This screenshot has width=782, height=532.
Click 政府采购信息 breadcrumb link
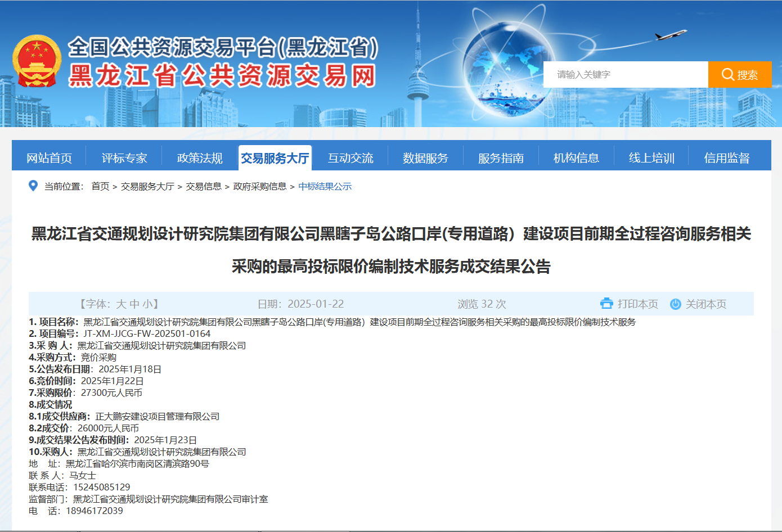(260, 186)
